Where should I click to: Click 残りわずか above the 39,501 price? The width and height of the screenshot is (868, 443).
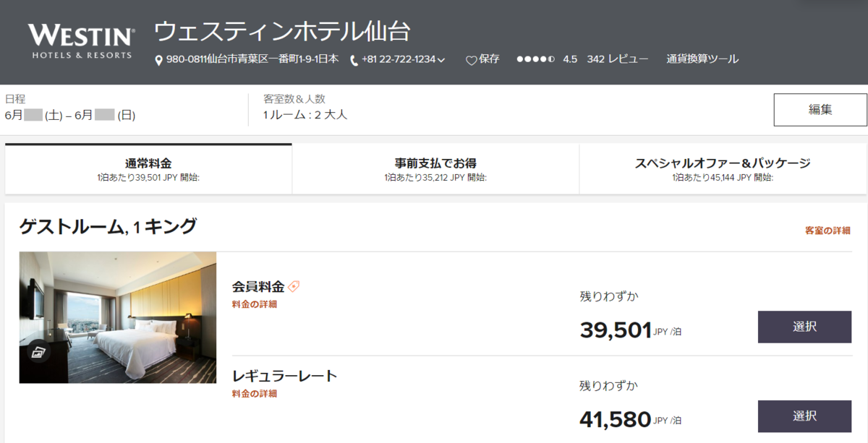(609, 296)
